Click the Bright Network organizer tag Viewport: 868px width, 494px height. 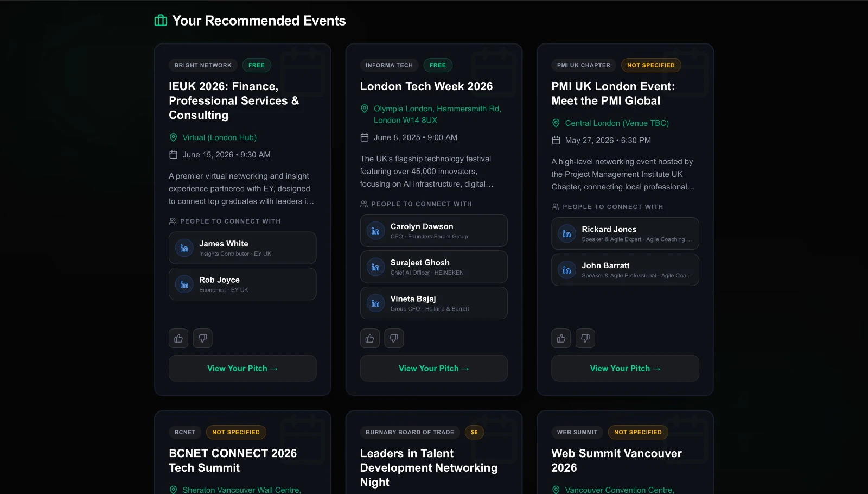point(203,65)
